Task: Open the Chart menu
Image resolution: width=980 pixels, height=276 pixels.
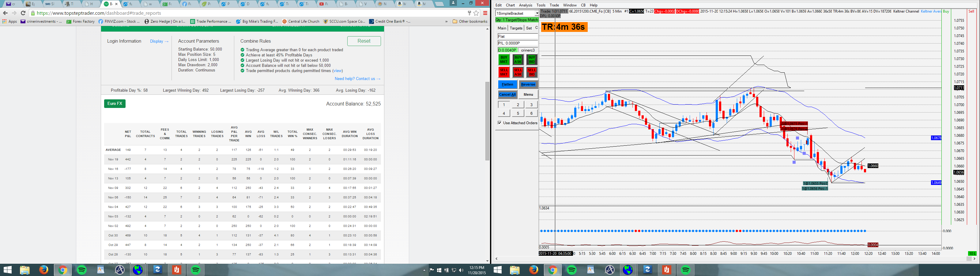Action: pyautogui.click(x=510, y=5)
